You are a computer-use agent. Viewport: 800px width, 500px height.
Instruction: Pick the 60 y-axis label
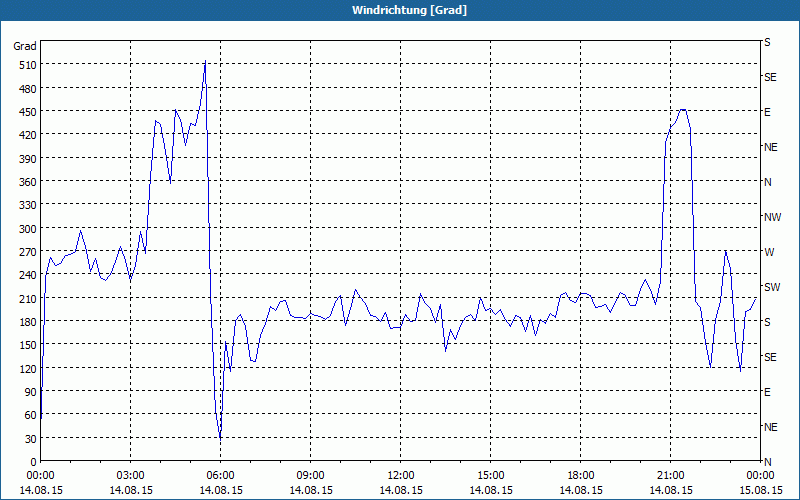click(x=31, y=415)
